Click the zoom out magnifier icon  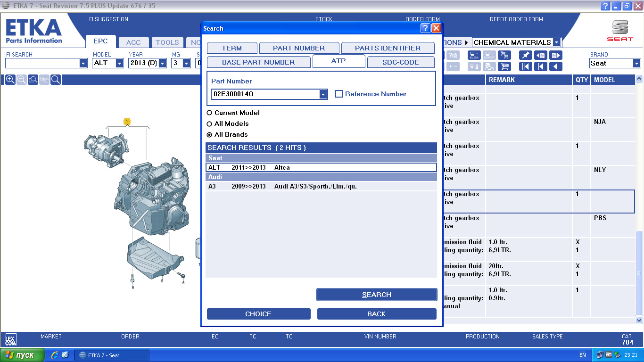[22, 80]
